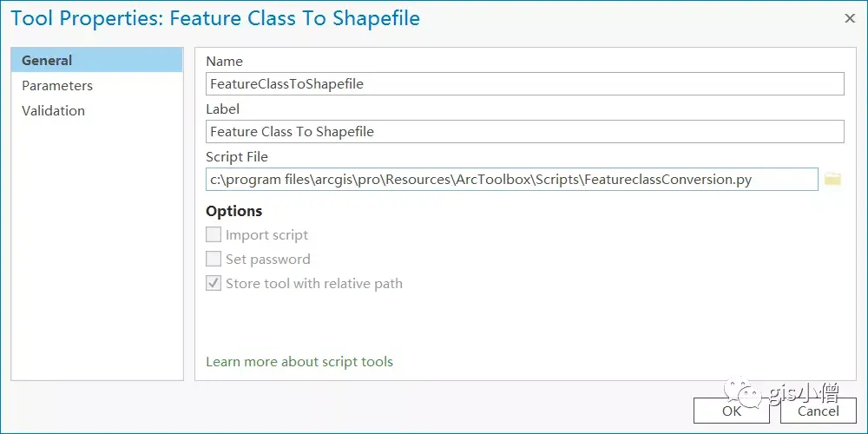
Task: Click OK to confirm tool properties
Action: pyautogui.click(x=732, y=411)
